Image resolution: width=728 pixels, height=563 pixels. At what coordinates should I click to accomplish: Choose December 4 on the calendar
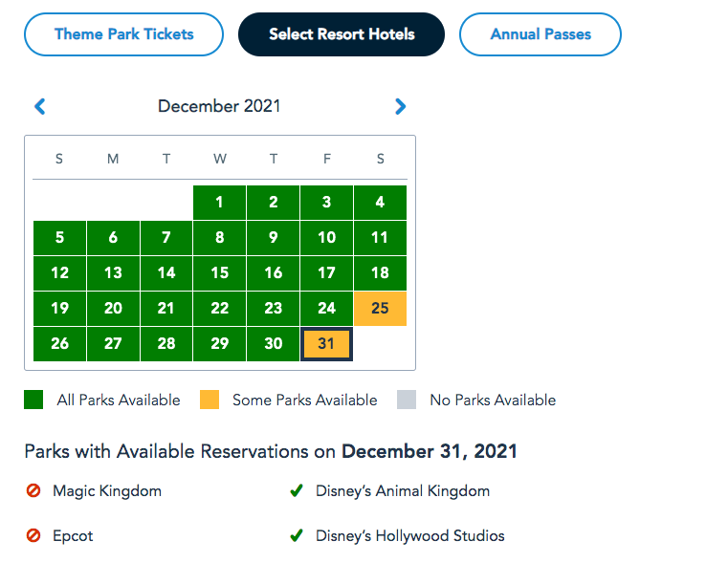(380, 203)
